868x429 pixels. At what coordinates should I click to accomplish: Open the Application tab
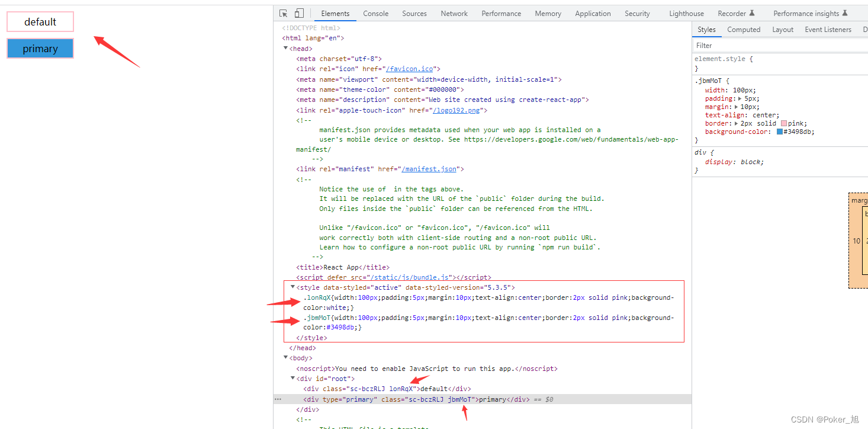[593, 13]
